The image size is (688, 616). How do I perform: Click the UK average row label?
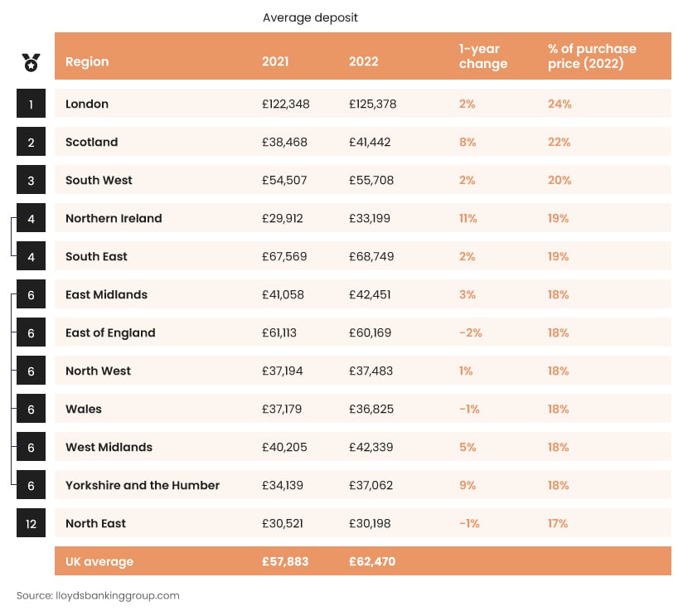[99, 562]
